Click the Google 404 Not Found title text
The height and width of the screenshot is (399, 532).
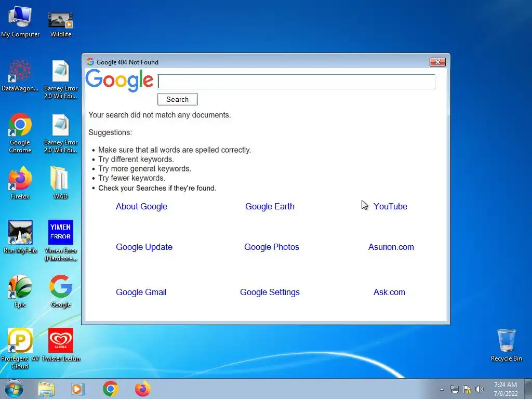pyautogui.click(x=127, y=62)
